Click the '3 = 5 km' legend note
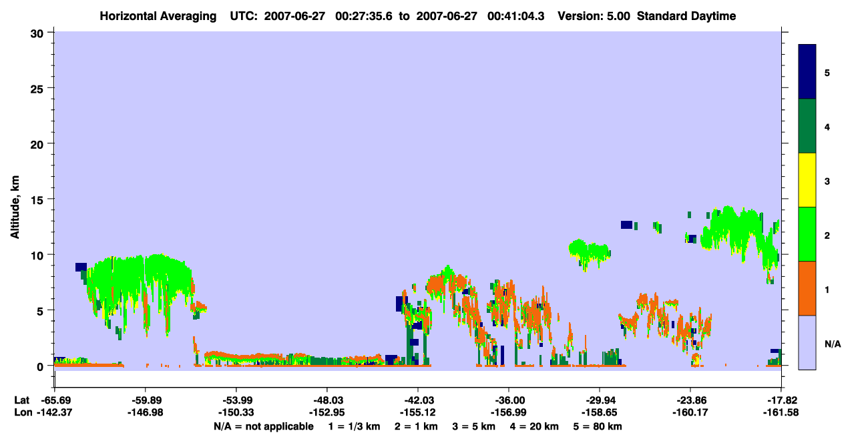The width and height of the screenshot is (868, 445). tap(473, 426)
